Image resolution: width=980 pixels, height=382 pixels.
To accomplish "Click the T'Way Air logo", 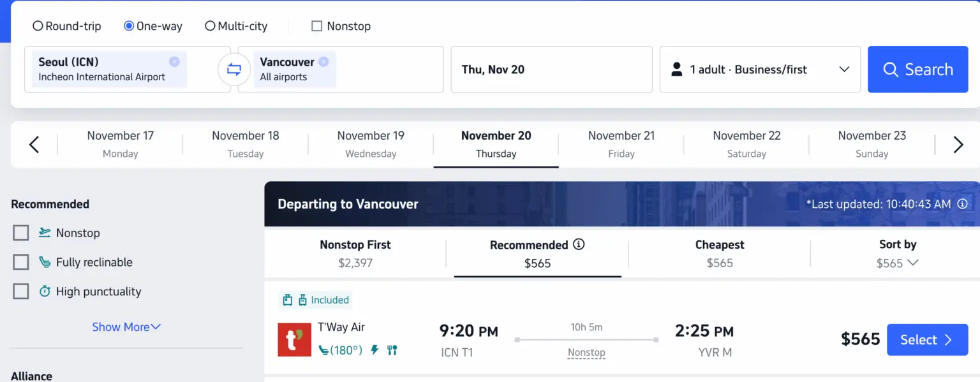I will 294,340.
